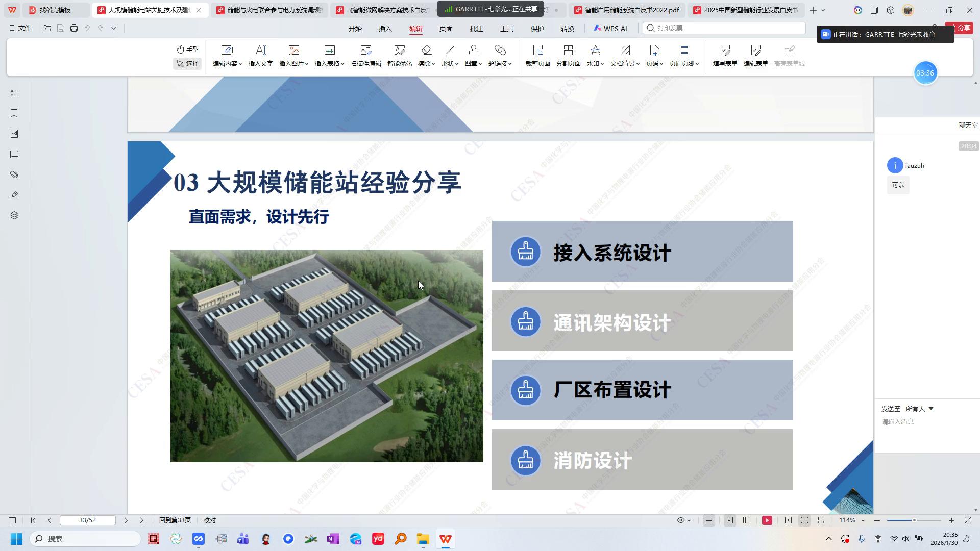980x551 pixels.
Task: Switch to the 批注 ribbon tab
Action: coord(476,29)
